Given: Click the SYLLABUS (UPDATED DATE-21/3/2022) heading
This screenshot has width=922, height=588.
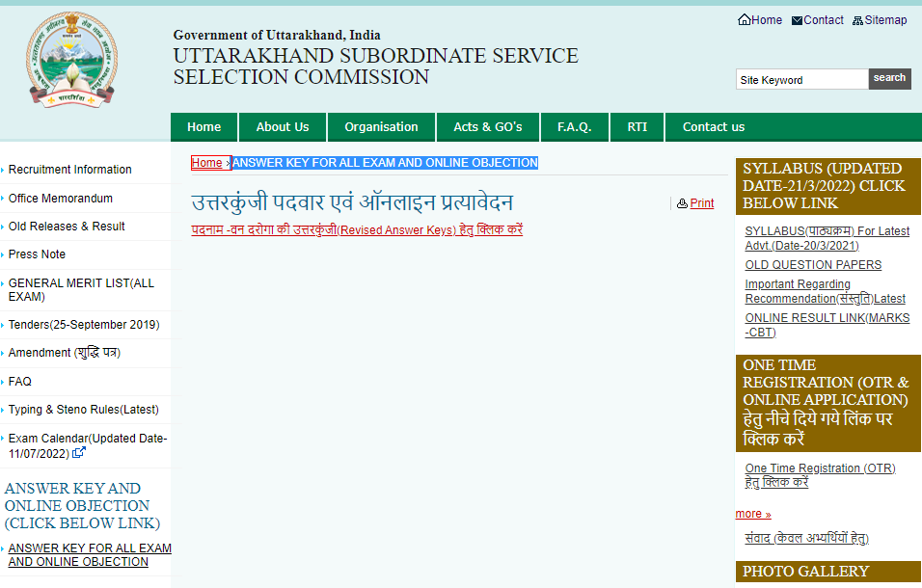Looking at the screenshot, I should 827,186.
